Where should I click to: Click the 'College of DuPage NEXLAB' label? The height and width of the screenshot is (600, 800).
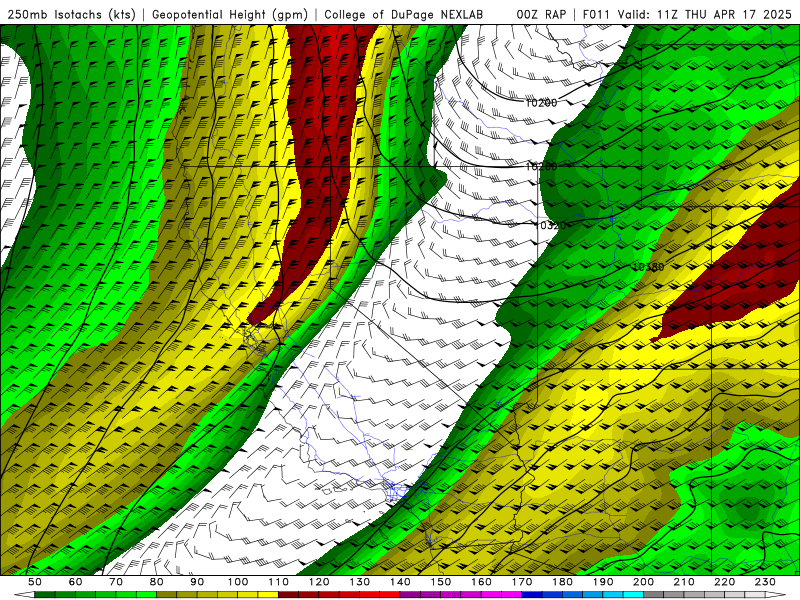tap(404, 14)
